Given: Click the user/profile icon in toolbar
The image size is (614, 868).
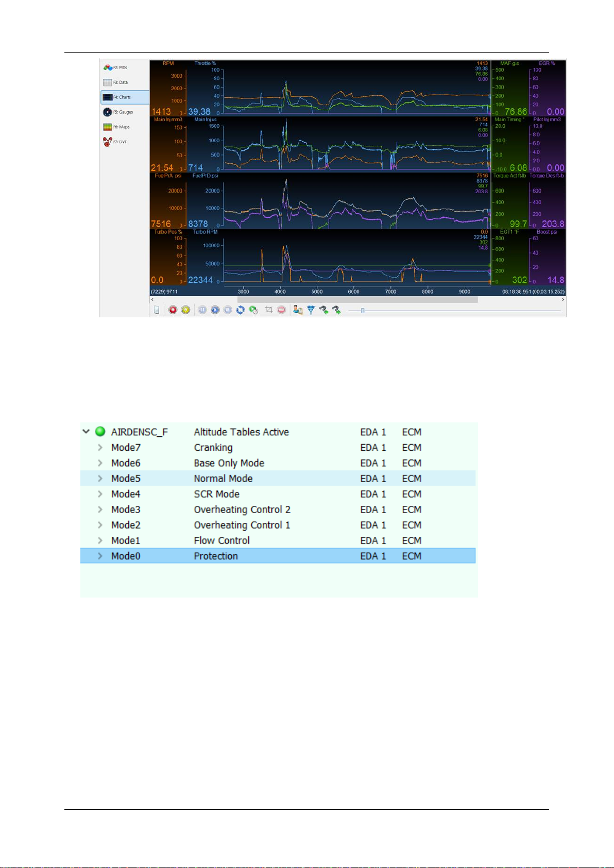Looking at the screenshot, I should point(298,310).
